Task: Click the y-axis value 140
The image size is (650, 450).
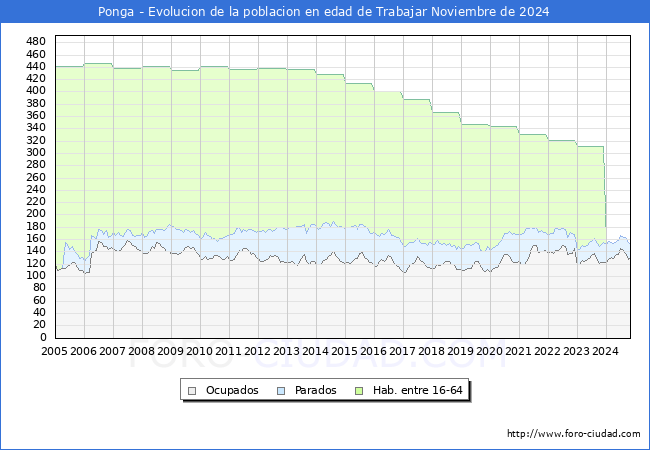Action: [36, 250]
